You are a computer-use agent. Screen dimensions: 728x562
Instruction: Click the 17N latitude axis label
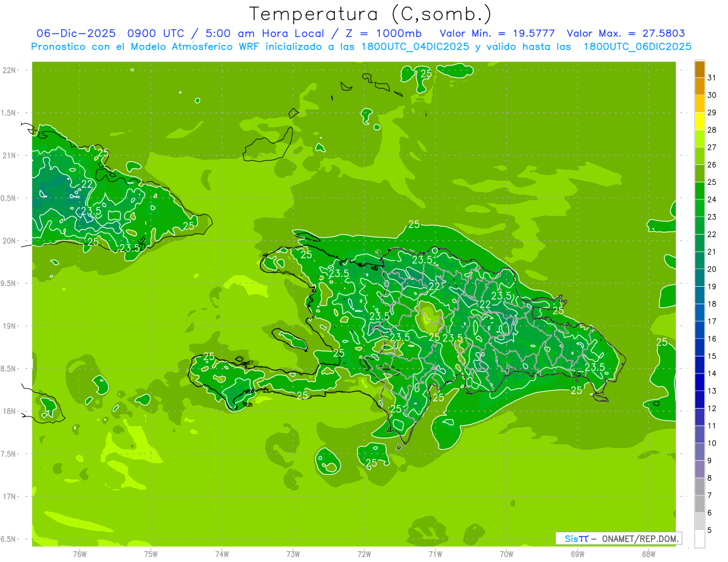pos(11,497)
